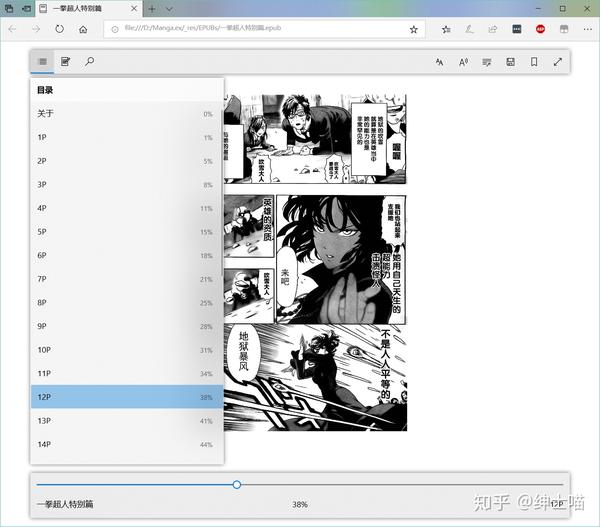Click the extension icon beside ABP
The width and height of the screenshot is (600, 527).
tap(517, 29)
